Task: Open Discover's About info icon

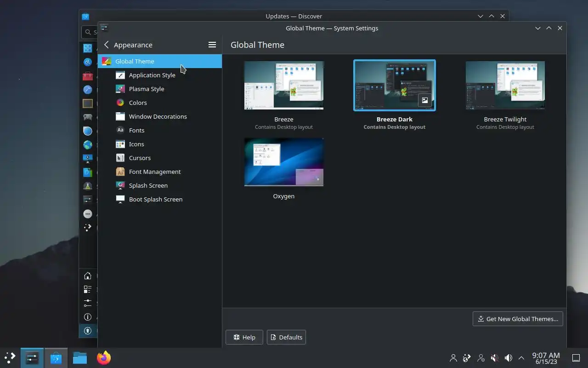Action: click(88, 317)
